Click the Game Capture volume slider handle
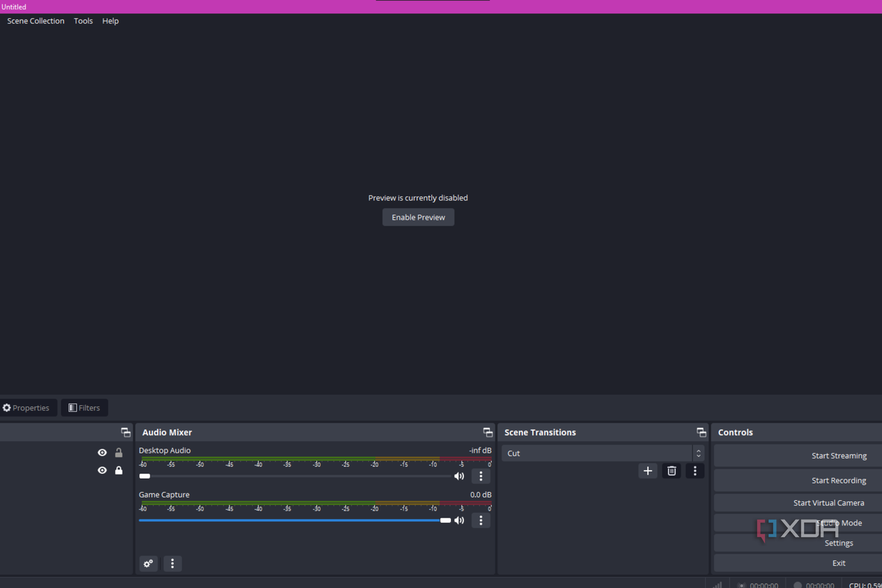Viewport: 882px width, 588px height. coord(445,520)
